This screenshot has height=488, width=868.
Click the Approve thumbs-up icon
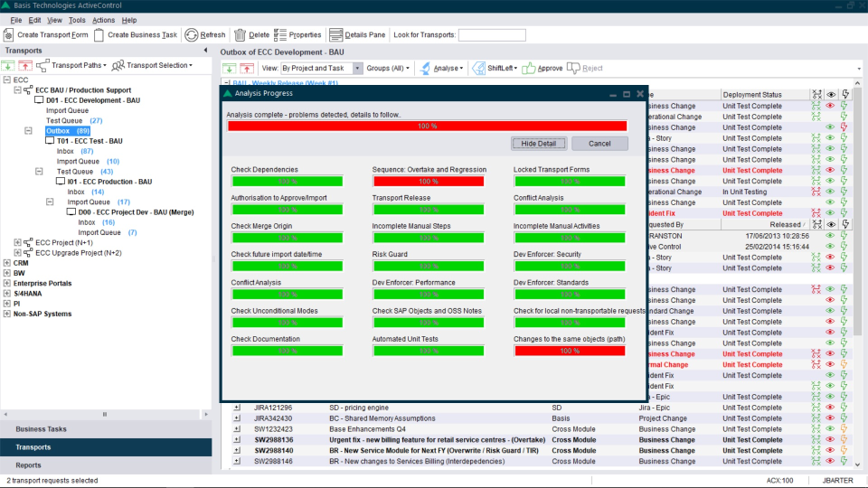click(x=529, y=69)
